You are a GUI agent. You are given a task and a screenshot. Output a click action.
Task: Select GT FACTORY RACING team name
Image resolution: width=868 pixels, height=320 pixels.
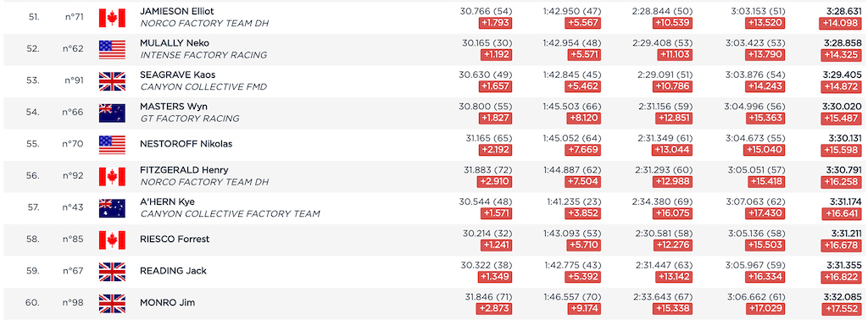click(x=189, y=119)
